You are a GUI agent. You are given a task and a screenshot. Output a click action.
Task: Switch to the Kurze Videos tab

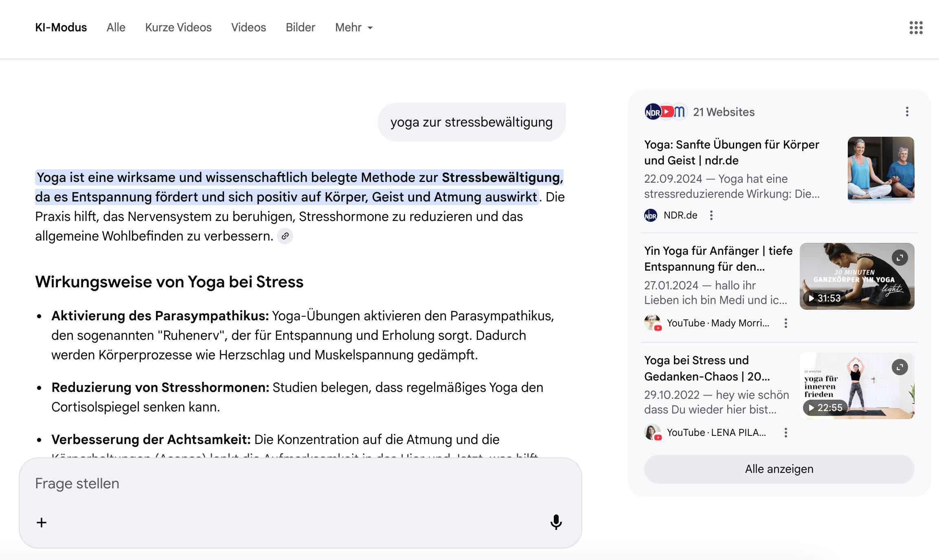coord(178,28)
